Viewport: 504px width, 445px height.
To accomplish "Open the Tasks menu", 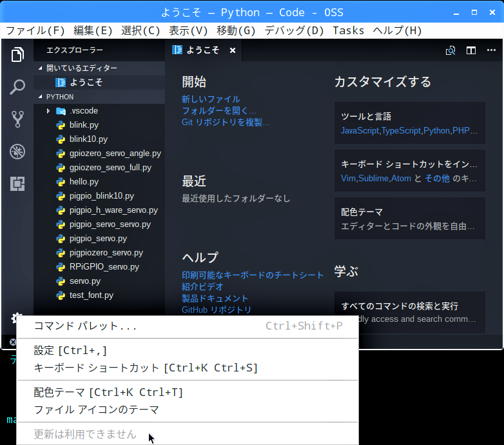I will (x=349, y=30).
